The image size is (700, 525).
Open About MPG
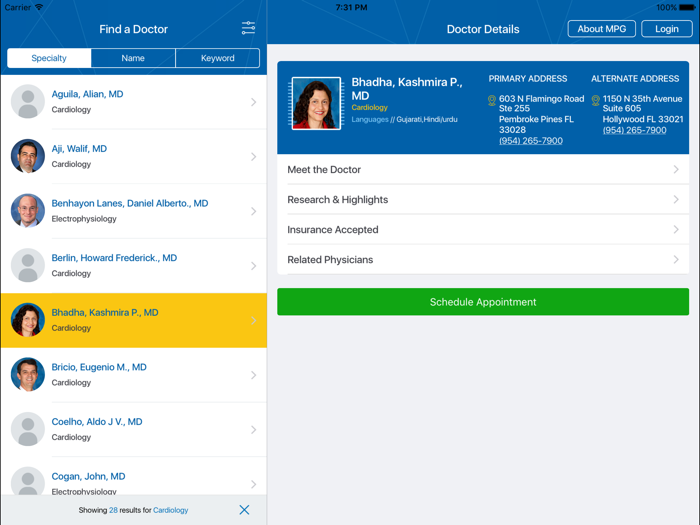[601, 29]
